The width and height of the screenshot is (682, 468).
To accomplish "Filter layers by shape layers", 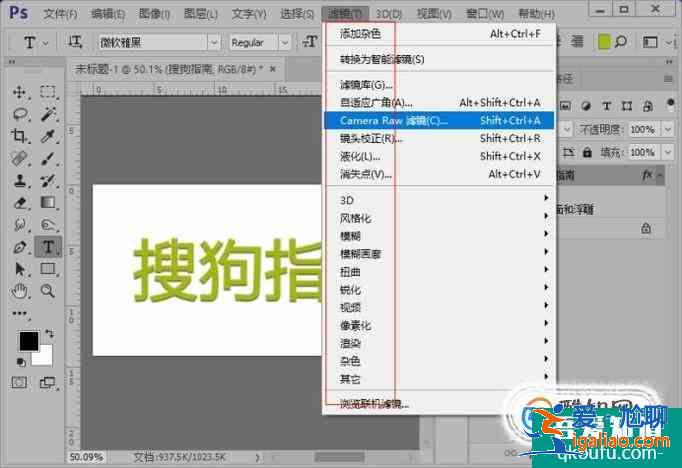I will pos(627,106).
